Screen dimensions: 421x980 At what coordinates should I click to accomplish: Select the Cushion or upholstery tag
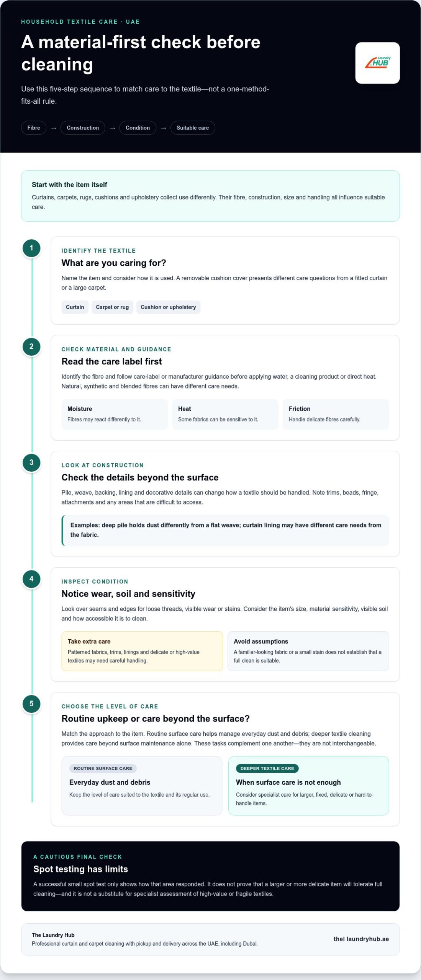pyautogui.click(x=168, y=307)
